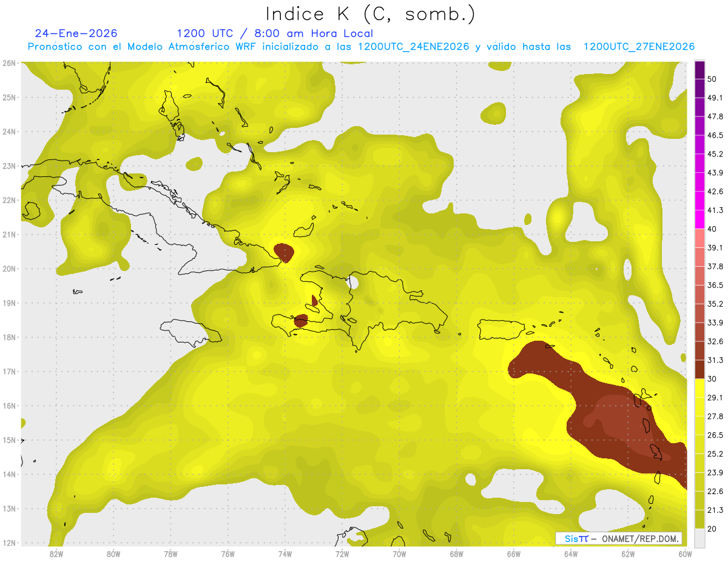
Task: Click the longitude label "68W"
Action: pyautogui.click(x=456, y=554)
